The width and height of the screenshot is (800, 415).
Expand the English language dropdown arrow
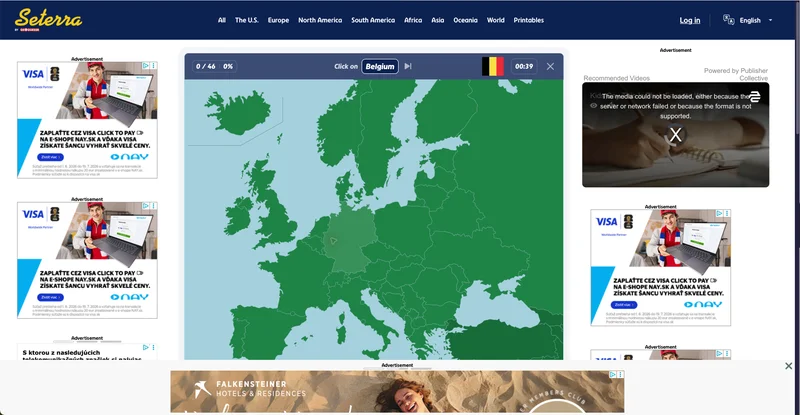click(770, 20)
